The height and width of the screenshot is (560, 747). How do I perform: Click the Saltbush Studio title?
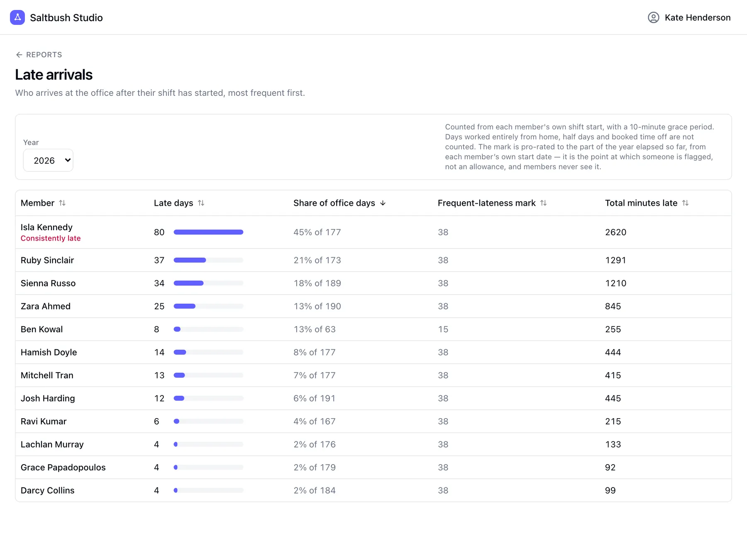(x=66, y=17)
